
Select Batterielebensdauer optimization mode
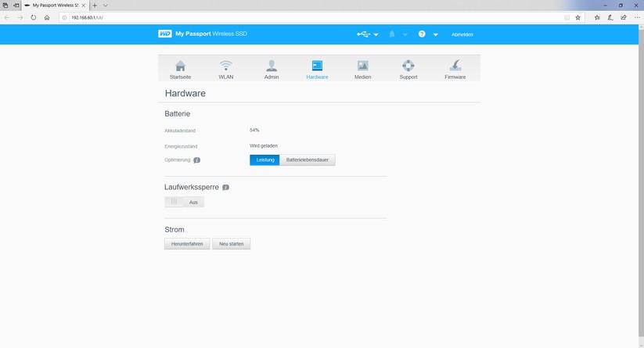(x=308, y=160)
